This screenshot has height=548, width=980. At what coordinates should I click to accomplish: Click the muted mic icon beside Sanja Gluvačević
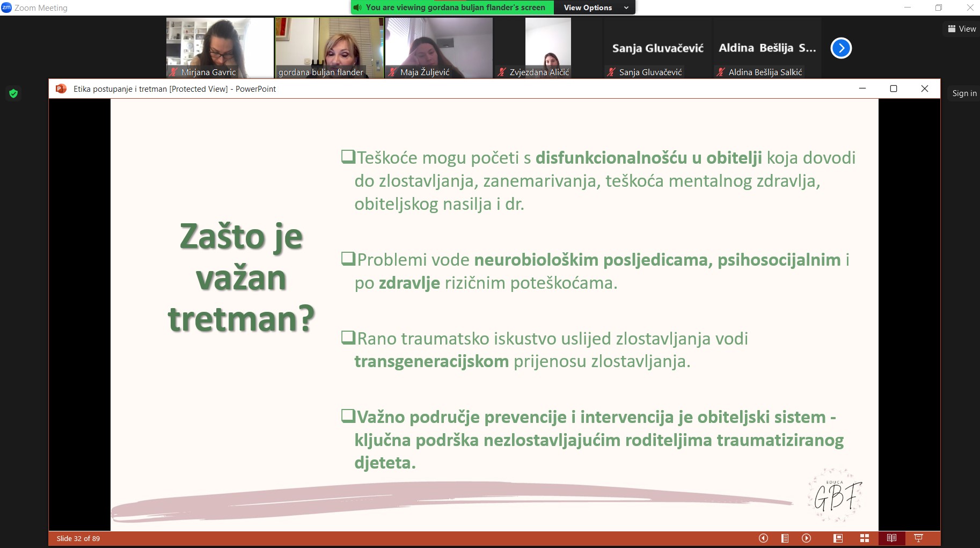611,72
